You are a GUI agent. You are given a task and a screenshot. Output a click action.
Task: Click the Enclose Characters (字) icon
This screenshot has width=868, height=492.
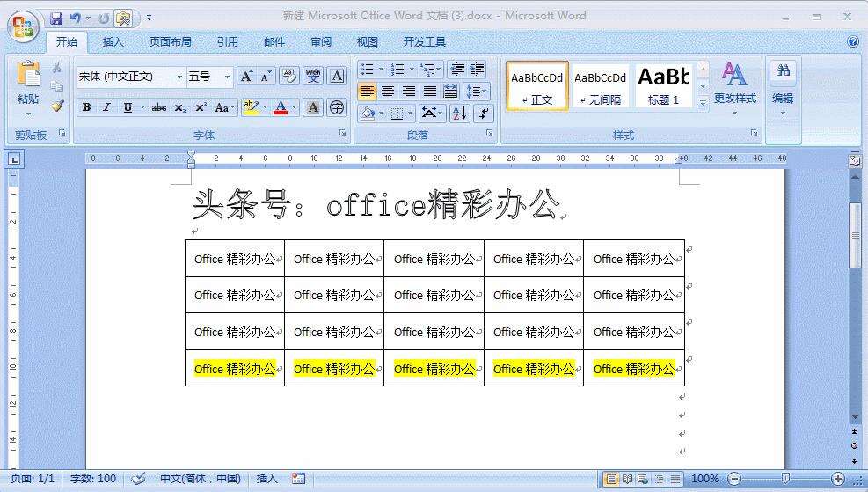(337, 107)
